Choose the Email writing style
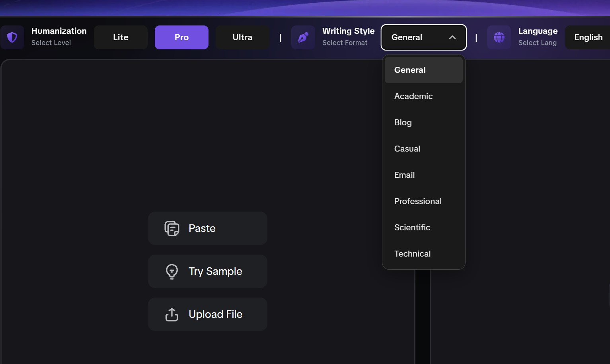Screen dimensions: 610x364 423,175
